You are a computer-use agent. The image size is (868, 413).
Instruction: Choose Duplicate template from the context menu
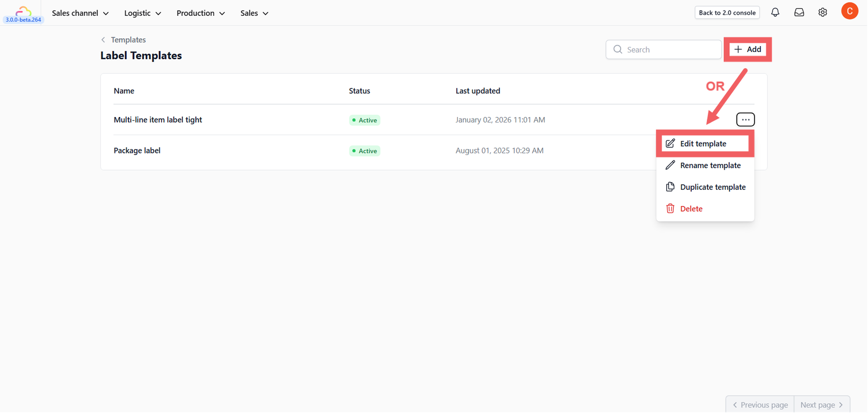[x=705, y=187]
